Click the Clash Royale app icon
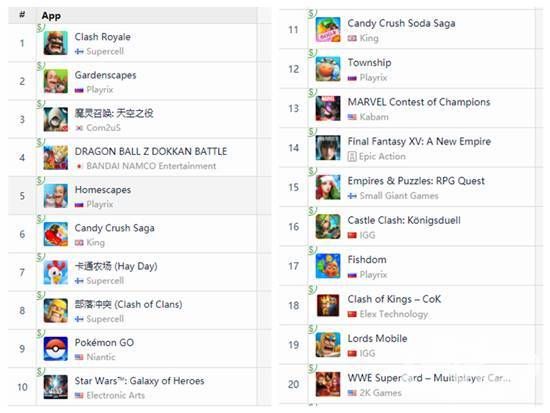 (55, 43)
